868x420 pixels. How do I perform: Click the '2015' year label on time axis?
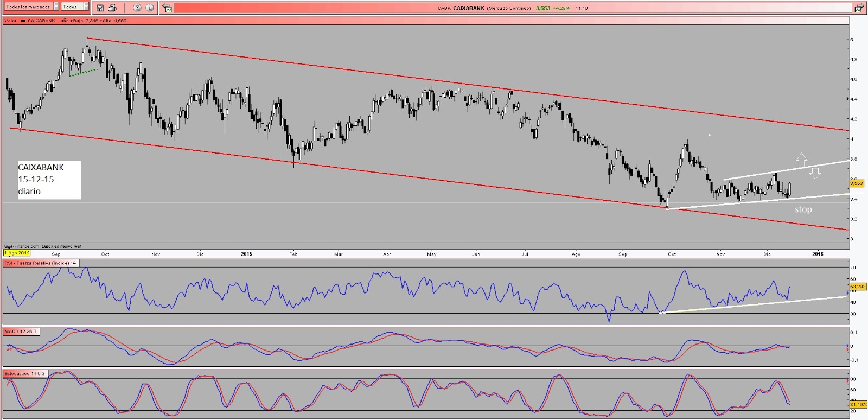coord(246,254)
